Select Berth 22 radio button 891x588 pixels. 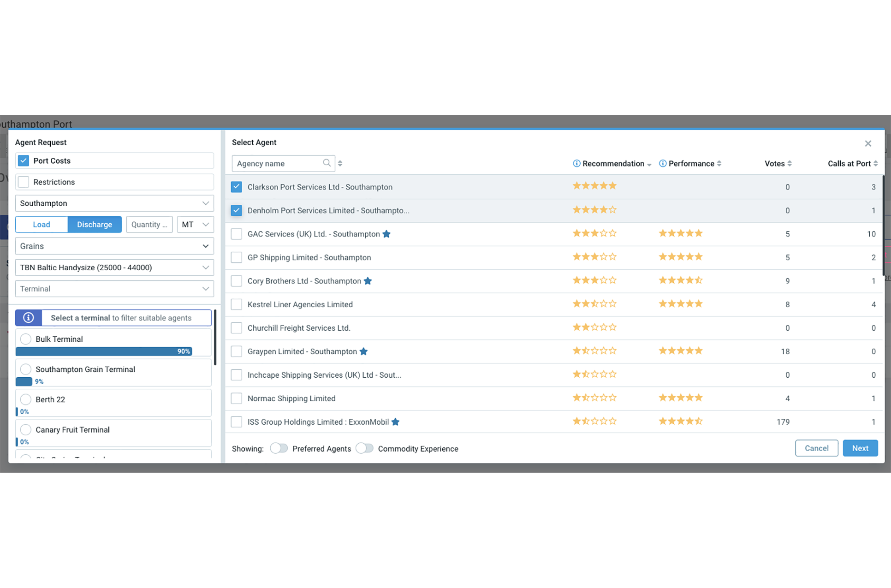click(x=26, y=399)
